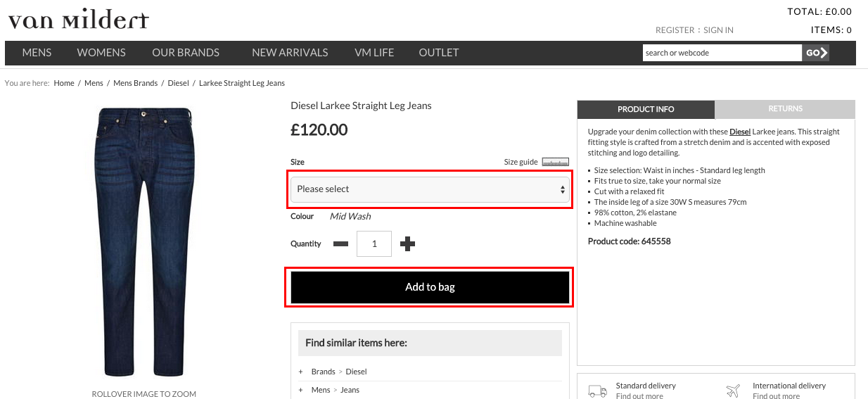868x399 pixels.
Task: Click the standard delivery truck icon
Action: coord(598,391)
